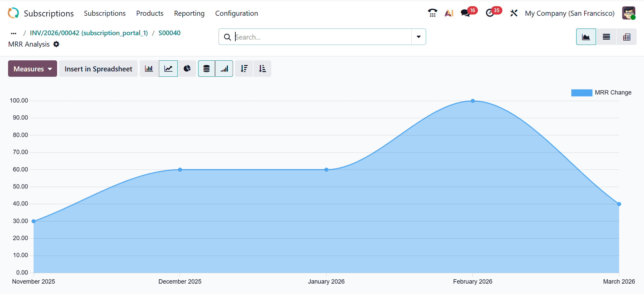Switch to bar chart view
This screenshot has height=294, width=644.
click(x=149, y=69)
